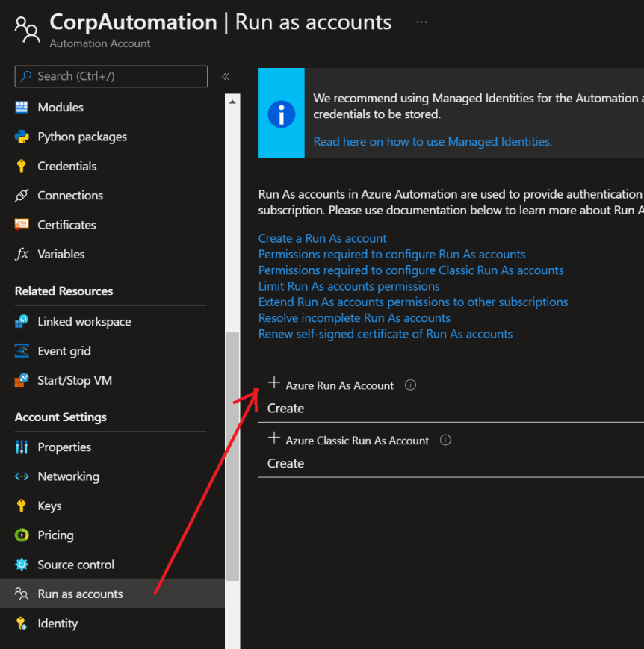Click the Modules grid icon

click(22, 108)
